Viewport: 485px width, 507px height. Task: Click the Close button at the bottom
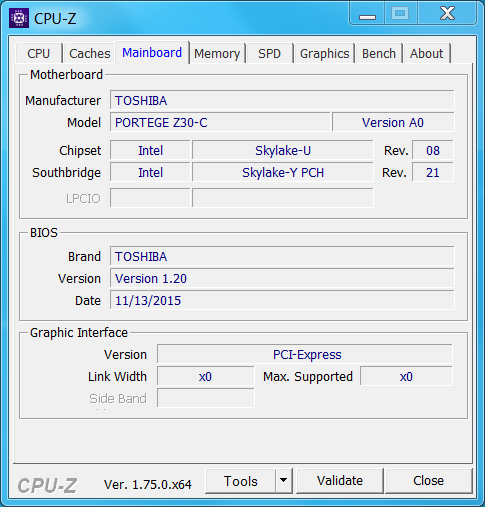[428, 481]
